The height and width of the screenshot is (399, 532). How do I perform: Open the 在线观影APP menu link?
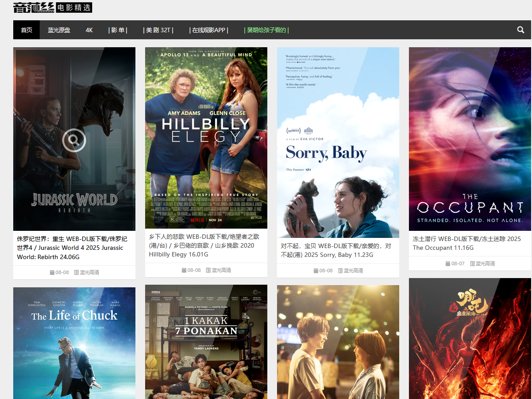tap(209, 30)
